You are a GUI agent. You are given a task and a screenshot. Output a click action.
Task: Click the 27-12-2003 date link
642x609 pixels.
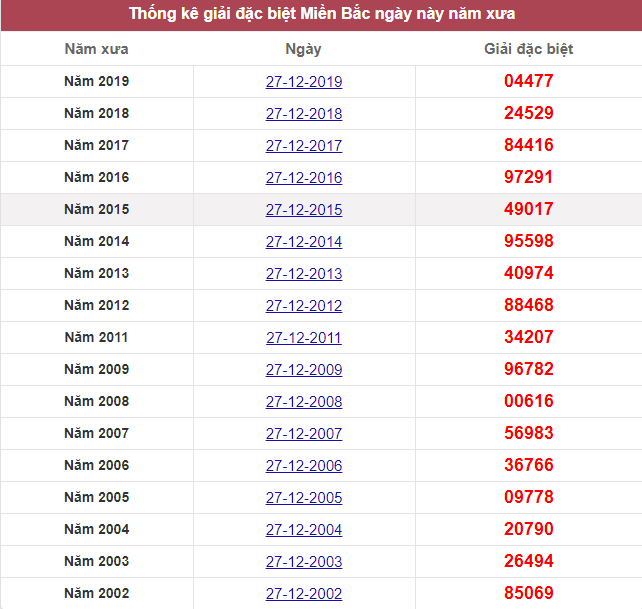(x=304, y=561)
